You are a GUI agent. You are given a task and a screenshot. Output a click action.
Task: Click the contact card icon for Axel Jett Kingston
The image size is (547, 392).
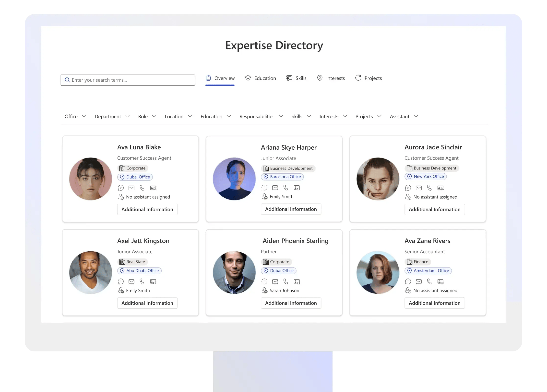(x=153, y=281)
